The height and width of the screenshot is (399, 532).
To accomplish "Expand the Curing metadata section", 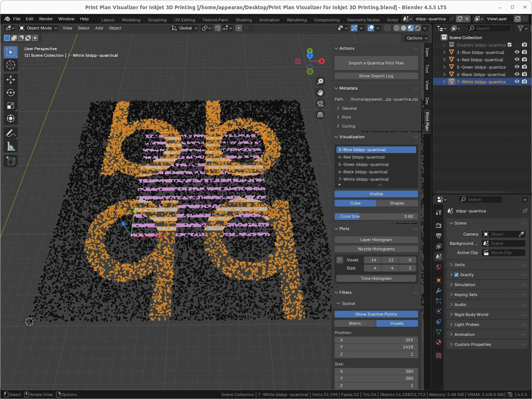I will 348,126.
